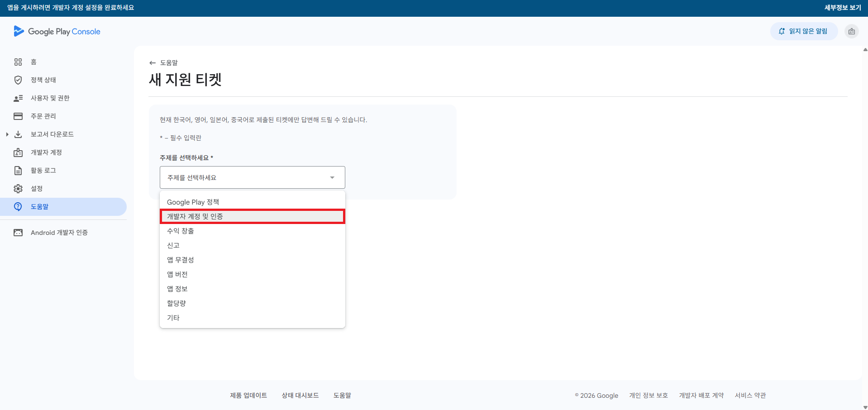Expand the 보고서 다운로드 tree arrow
This screenshot has width=868, height=410.
pos(7,134)
